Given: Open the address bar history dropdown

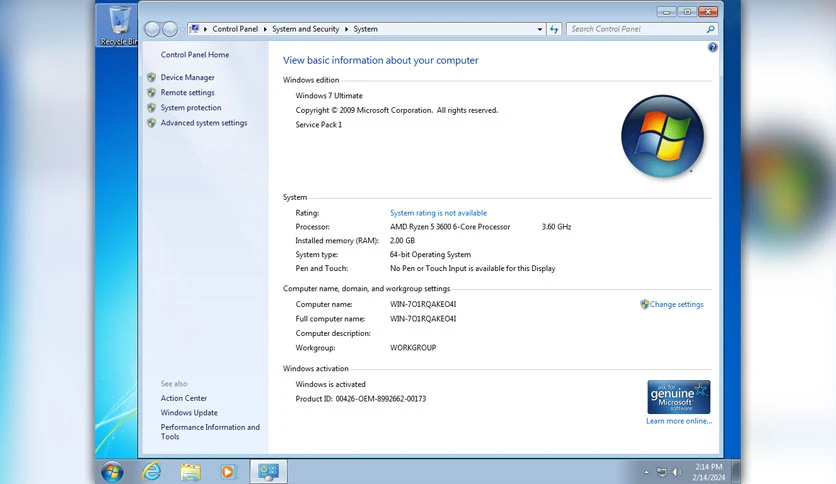Looking at the screenshot, I should pyautogui.click(x=540, y=29).
